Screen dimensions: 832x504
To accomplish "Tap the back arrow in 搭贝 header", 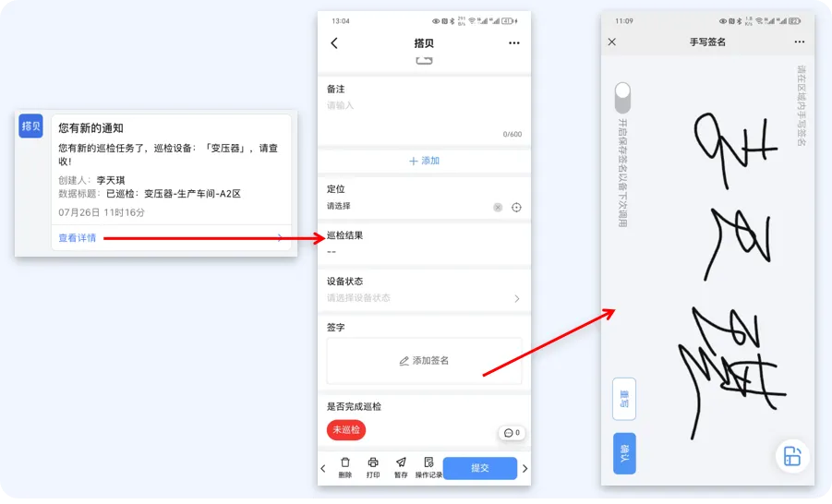I will [334, 43].
